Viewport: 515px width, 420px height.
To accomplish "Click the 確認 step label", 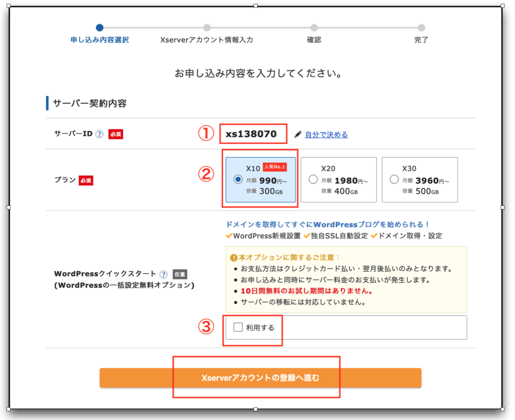I will pos(314,40).
